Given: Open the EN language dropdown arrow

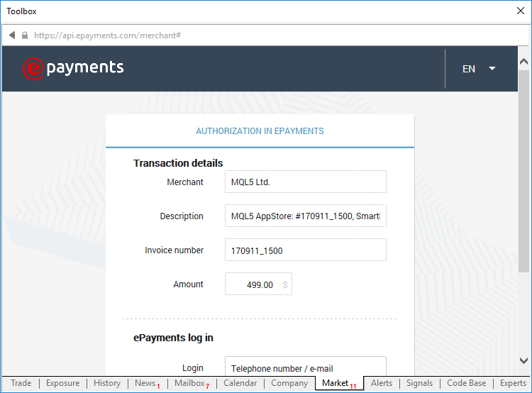Looking at the screenshot, I should 492,69.
